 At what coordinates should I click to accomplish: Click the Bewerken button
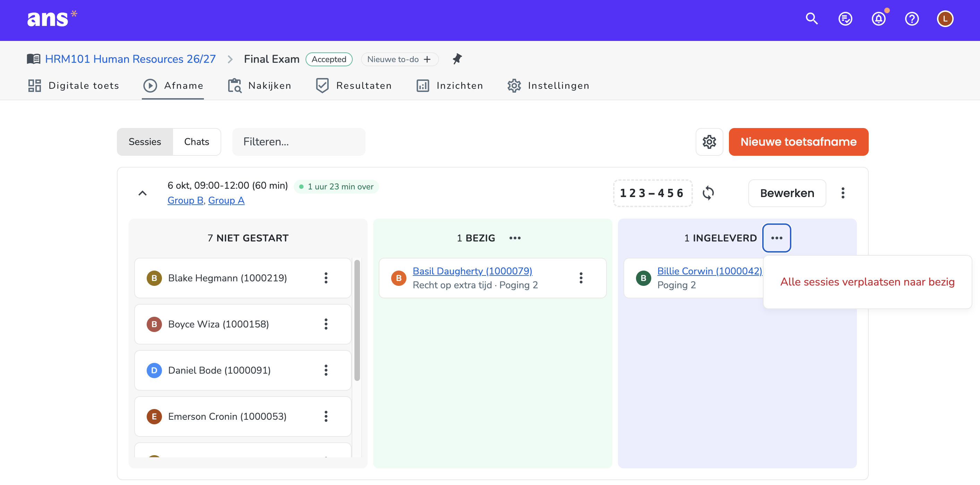click(x=787, y=193)
